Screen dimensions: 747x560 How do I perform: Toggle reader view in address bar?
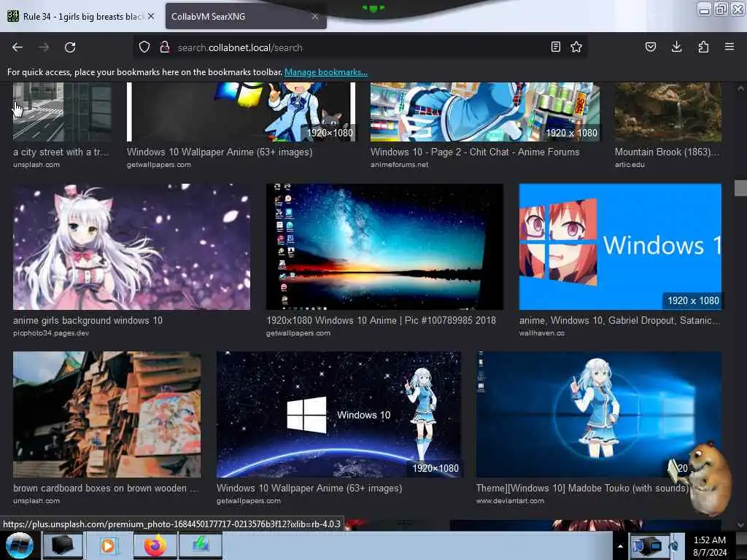[555, 47]
